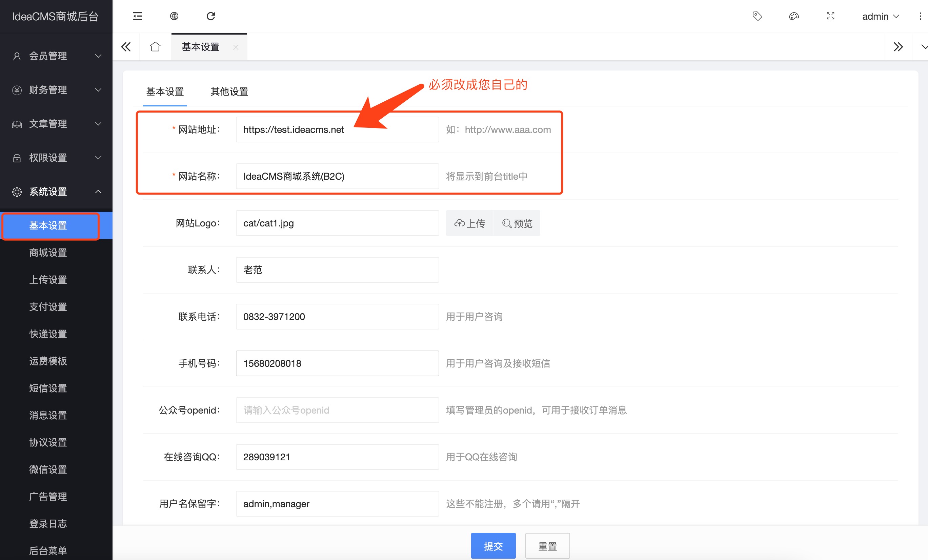The image size is (928, 560).
Task: Click the 上传 logo upload button
Action: [x=469, y=223]
